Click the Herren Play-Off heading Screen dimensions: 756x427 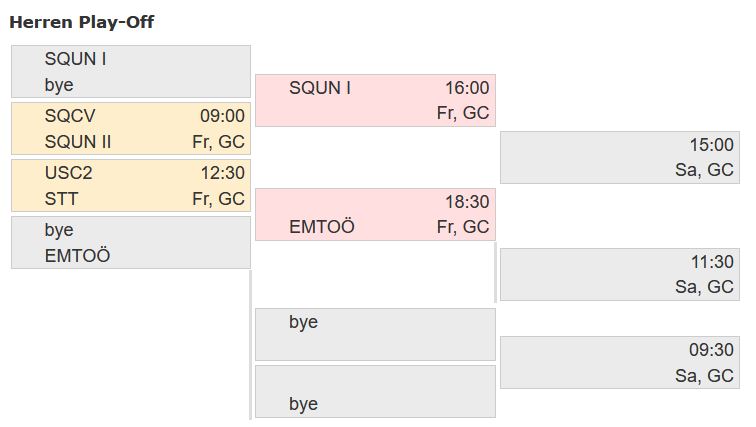click(x=82, y=21)
